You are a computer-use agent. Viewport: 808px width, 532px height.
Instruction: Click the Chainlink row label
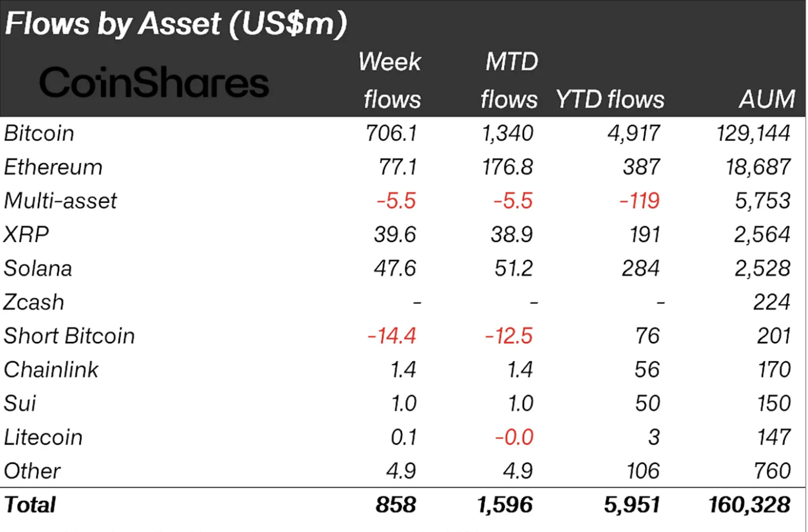tap(51, 370)
